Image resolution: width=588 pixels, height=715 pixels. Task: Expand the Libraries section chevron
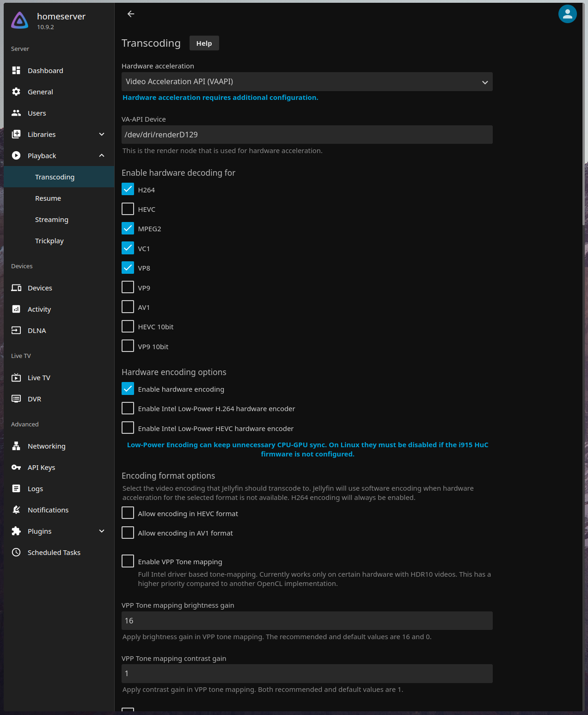[x=102, y=134]
